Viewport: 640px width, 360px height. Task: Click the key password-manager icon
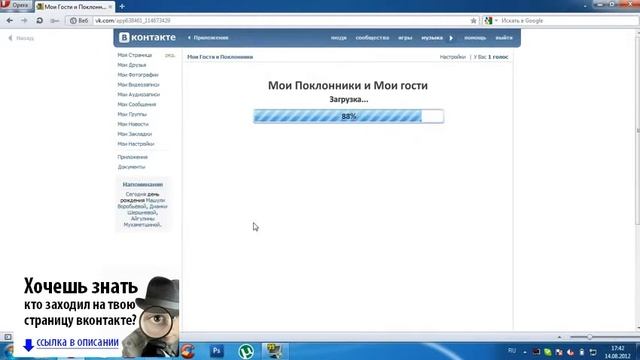[x=55, y=20]
